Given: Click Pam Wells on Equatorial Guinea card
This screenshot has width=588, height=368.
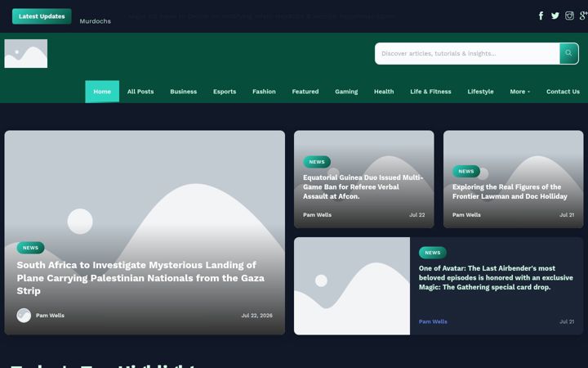Looking at the screenshot, I should (317, 215).
